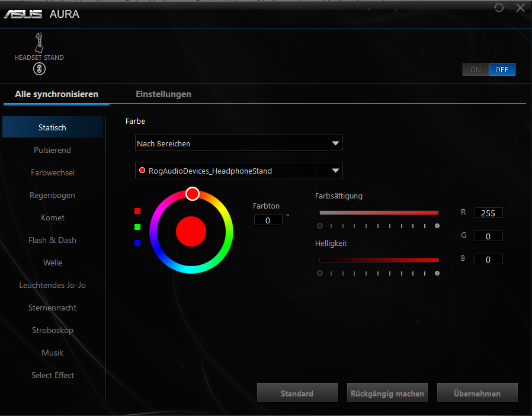
Task: Pick the green color swatch
Action: pos(137,227)
